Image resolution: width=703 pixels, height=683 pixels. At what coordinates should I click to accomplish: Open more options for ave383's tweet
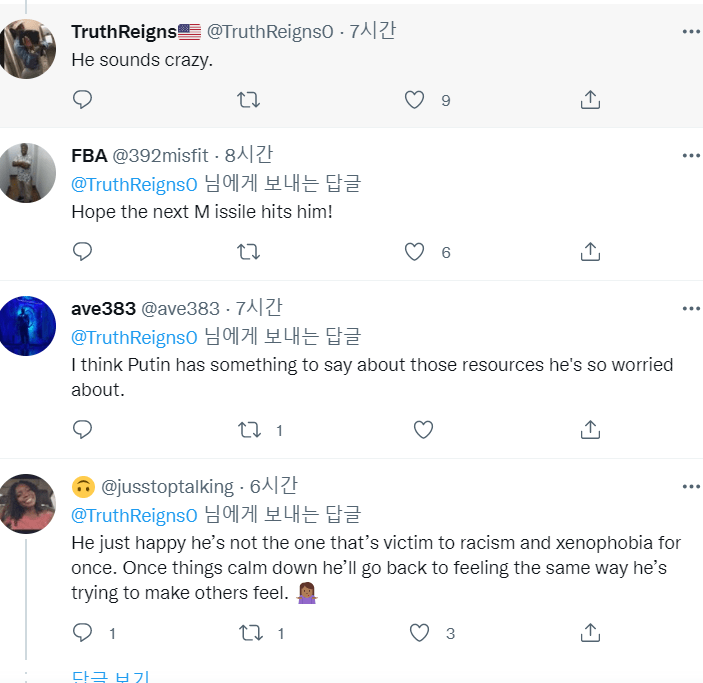(x=691, y=309)
